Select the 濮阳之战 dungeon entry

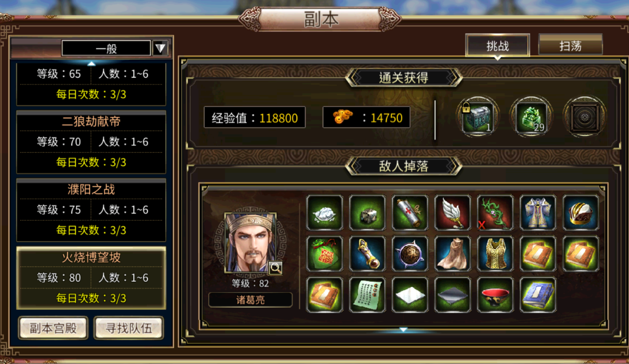pos(91,210)
